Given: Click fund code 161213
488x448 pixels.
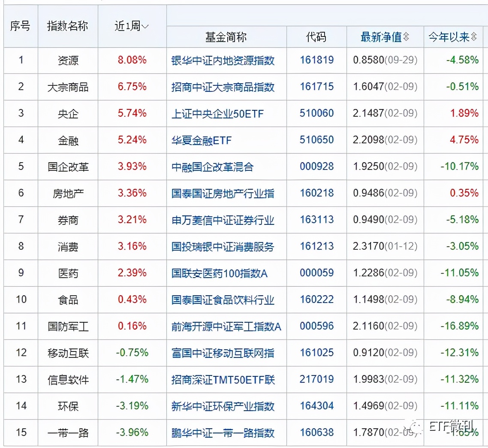Looking at the screenshot, I should [316, 246].
